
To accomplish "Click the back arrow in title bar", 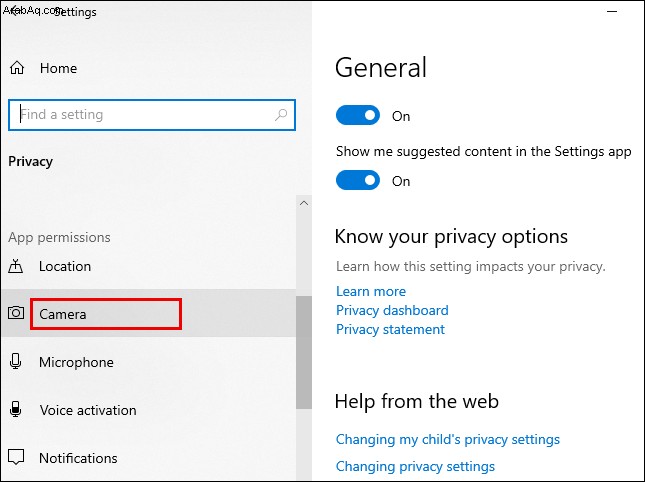I will point(12,11).
